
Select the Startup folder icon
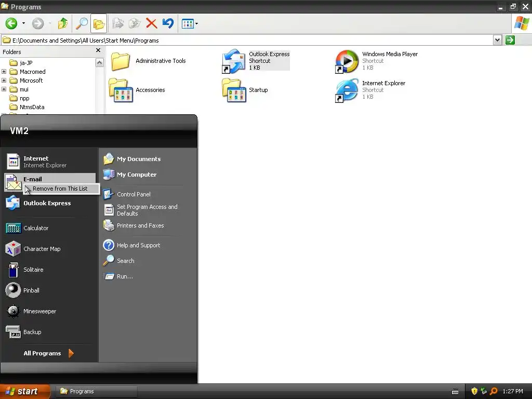click(234, 90)
